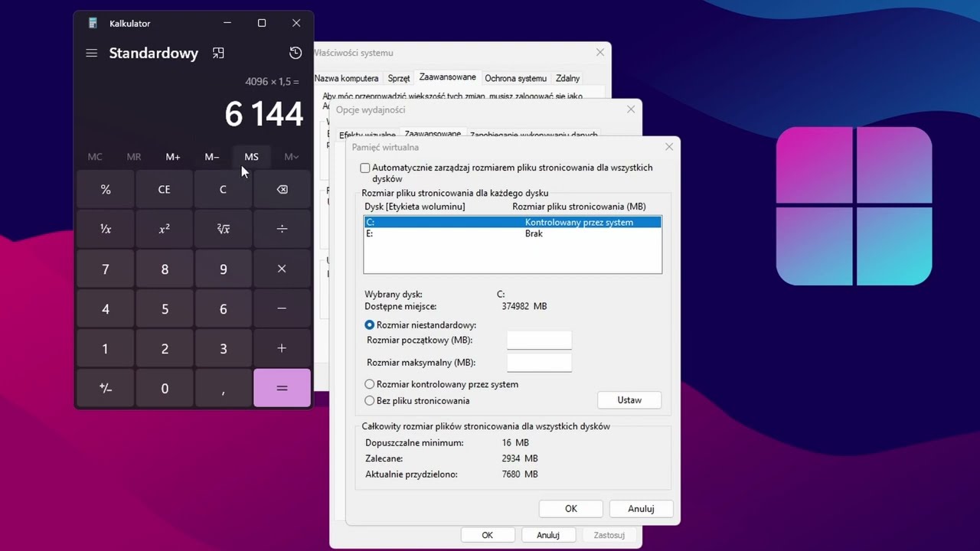Open Zaawansowane tab in Opcje wydajności
The height and width of the screenshot is (551, 980).
433,134
